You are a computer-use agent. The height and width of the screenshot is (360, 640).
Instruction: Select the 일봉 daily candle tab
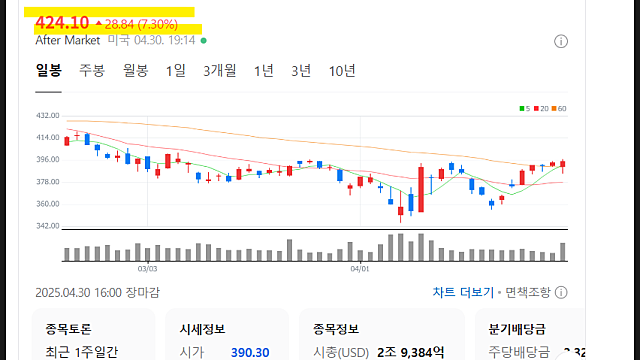tap(49, 71)
